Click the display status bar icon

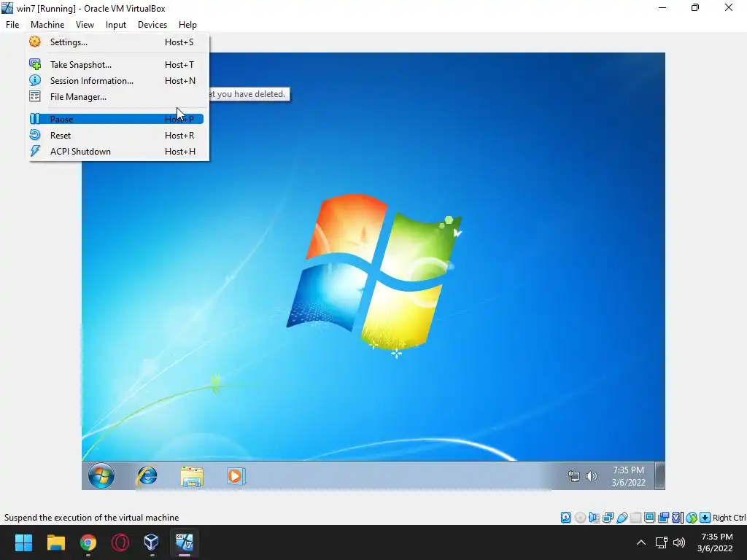pos(649,518)
